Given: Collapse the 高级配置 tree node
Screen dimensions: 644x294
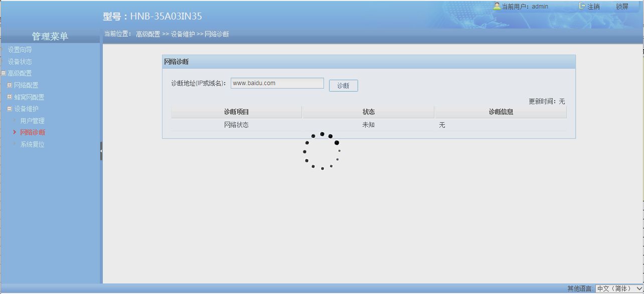Looking at the screenshot, I should tap(4, 74).
